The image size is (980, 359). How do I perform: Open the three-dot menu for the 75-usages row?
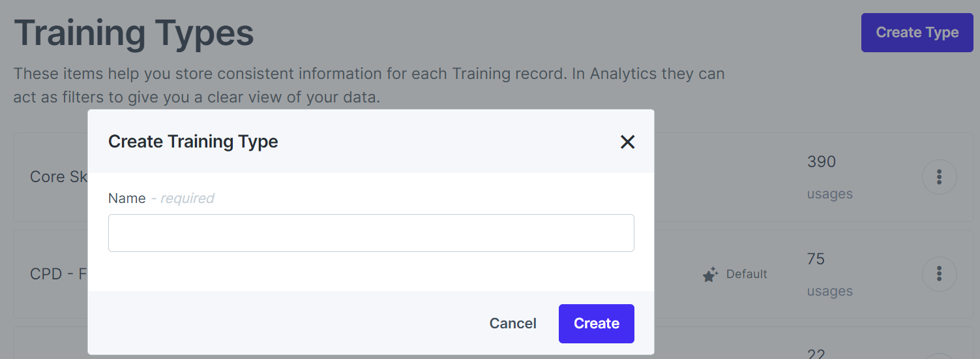(939, 274)
